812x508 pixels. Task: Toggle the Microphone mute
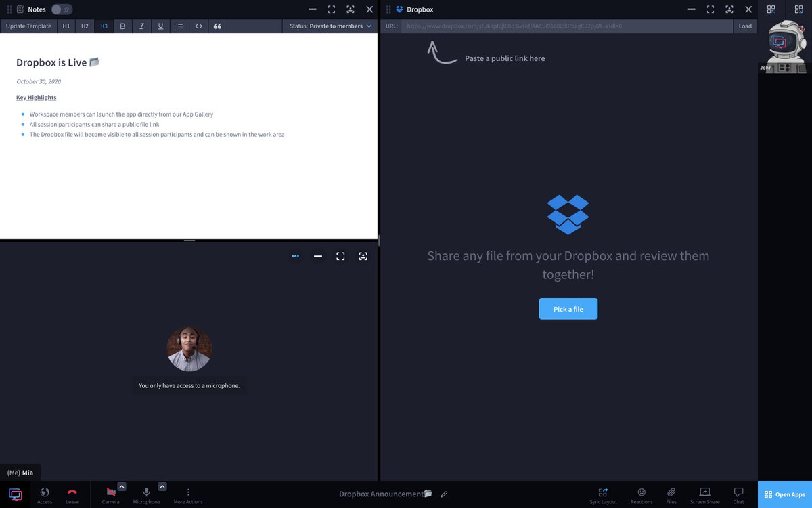(146, 495)
